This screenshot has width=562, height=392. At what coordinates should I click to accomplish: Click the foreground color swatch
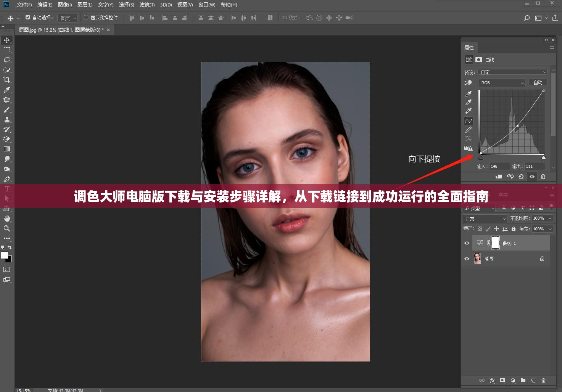[x=5, y=255]
